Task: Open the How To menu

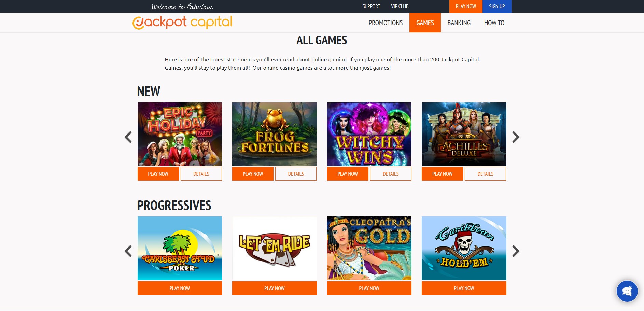Action: 494,23
